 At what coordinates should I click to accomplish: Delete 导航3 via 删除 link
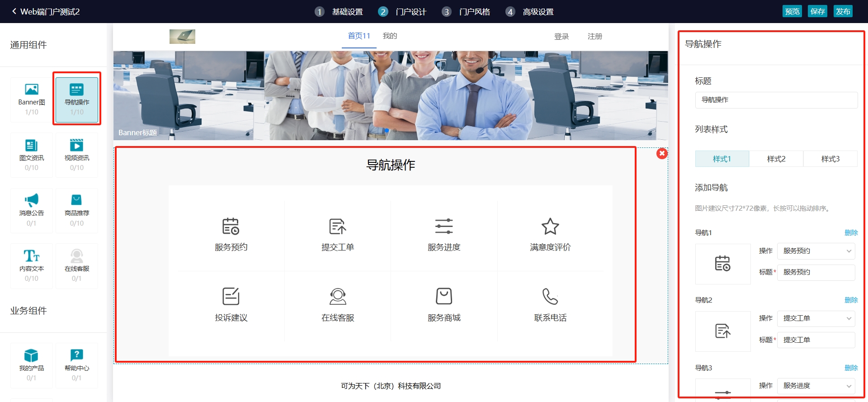pos(851,368)
